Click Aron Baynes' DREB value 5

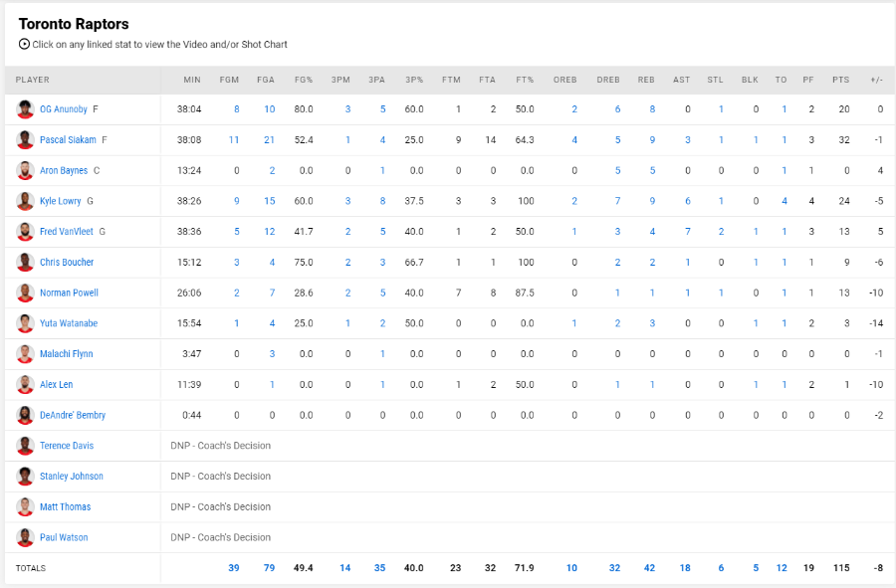pos(617,170)
